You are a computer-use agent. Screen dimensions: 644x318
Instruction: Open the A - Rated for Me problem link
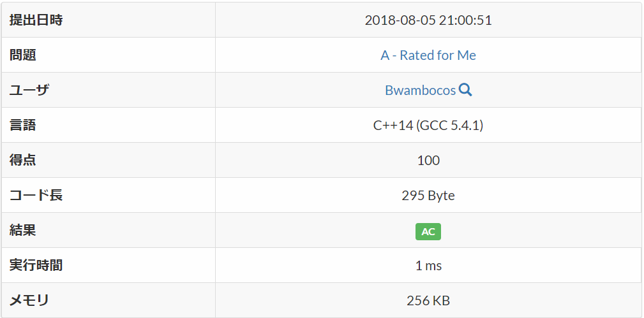pyautogui.click(x=428, y=55)
